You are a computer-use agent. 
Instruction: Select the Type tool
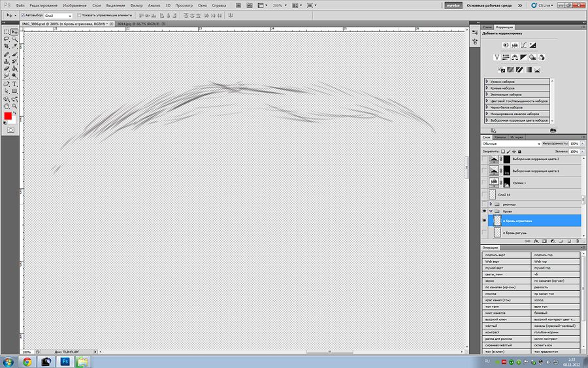pyautogui.click(x=14, y=84)
